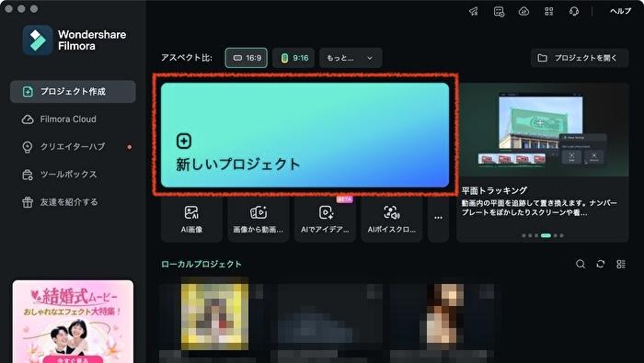Open the AI画像 tool
The width and height of the screenshot is (644, 363).
pos(191,220)
